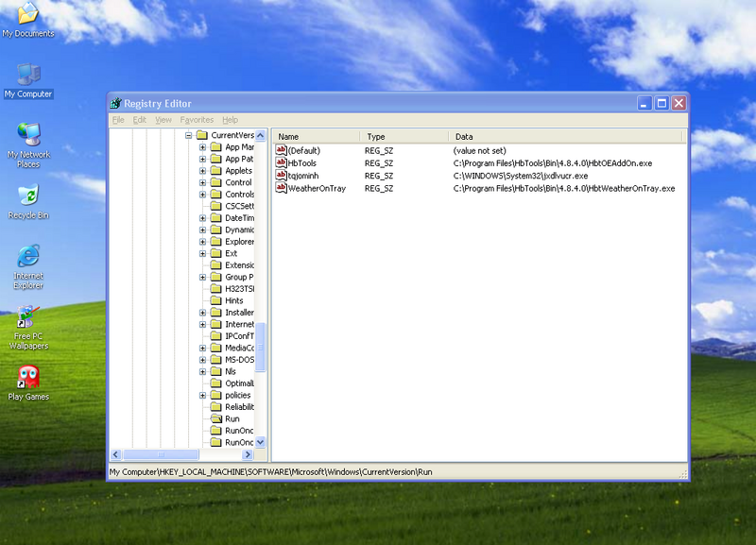This screenshot has height=545, width=756.
Task: Select the Recycle Bin desktop icon
Action: click(x=28, y=201)
